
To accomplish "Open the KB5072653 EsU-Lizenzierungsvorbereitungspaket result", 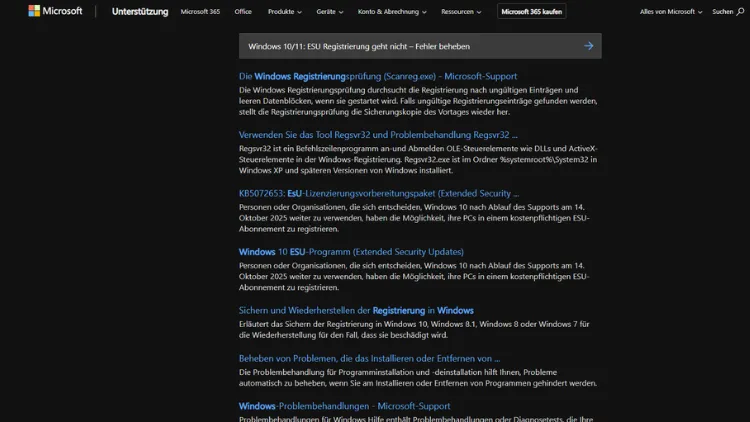I will (379, 193).
